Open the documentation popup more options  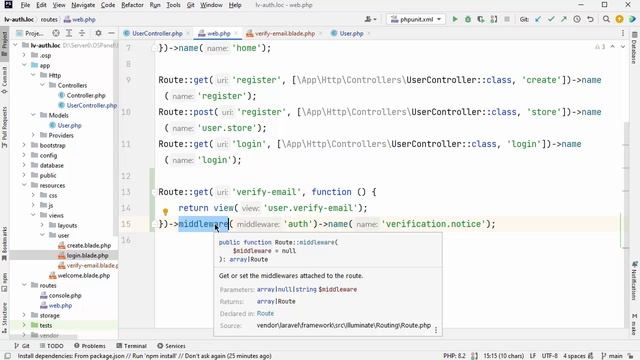436,329
